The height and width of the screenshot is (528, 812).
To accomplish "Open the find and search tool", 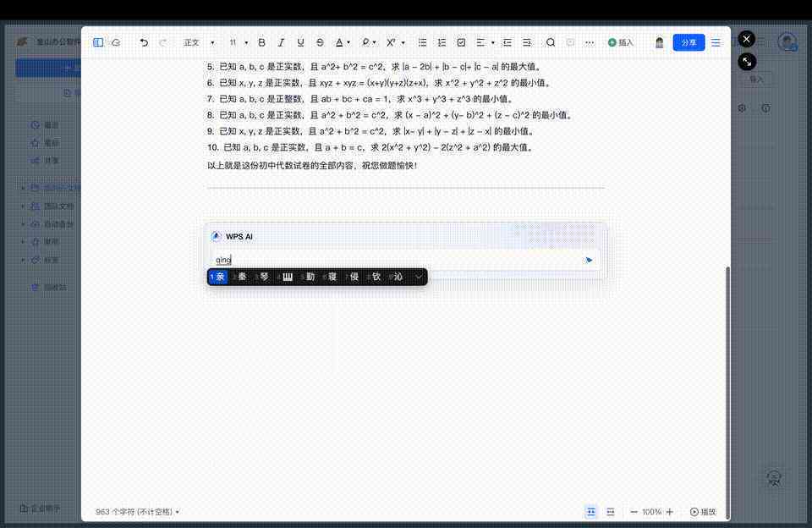I will [551, 42].
